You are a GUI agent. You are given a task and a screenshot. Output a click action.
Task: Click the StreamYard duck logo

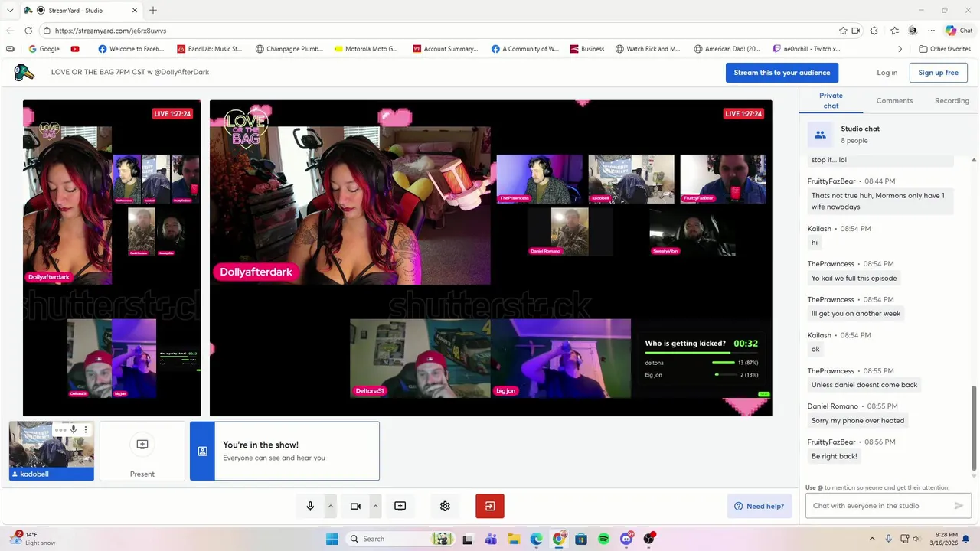pyautogui.click(x=24, y=73)
